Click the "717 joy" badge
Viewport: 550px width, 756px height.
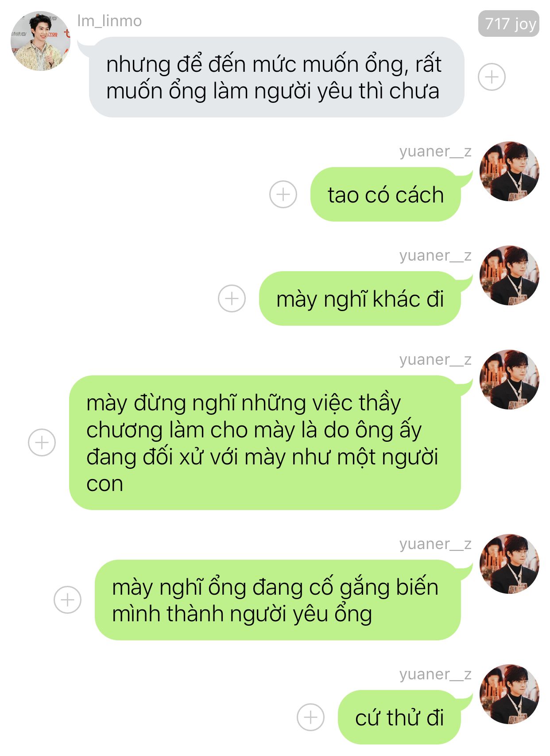point(509,23)
